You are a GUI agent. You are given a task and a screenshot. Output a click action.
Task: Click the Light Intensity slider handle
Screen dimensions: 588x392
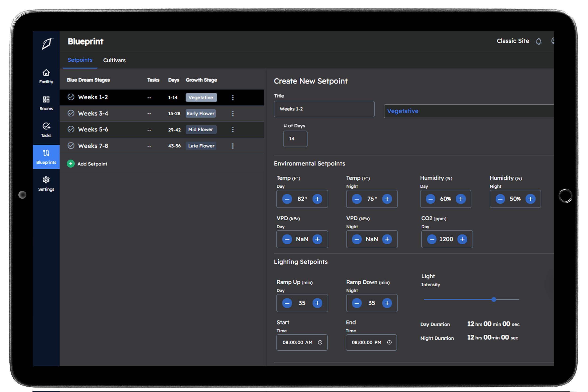coord(494,300)
